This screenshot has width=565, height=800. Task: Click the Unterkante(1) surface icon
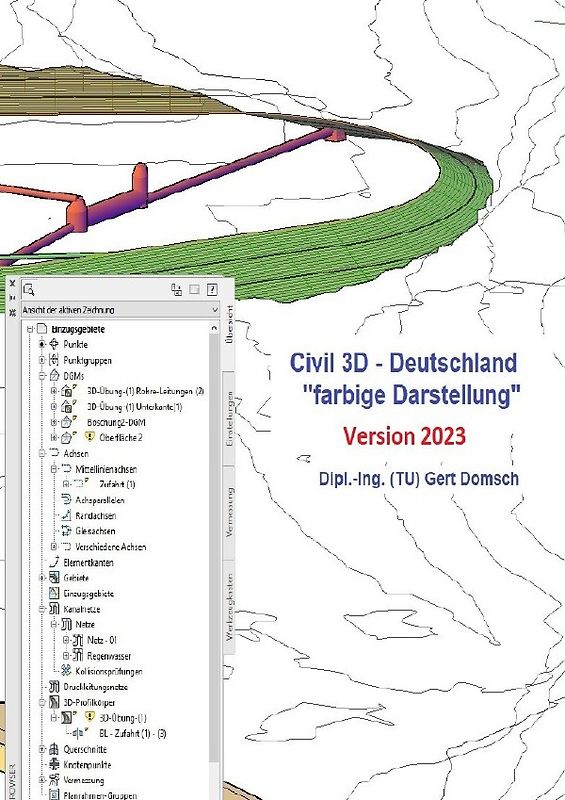click(x=68, y=407)
